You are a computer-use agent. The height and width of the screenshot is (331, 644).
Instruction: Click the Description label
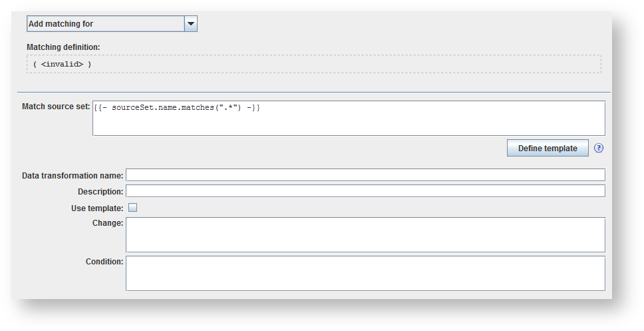[x=100, y=192]
